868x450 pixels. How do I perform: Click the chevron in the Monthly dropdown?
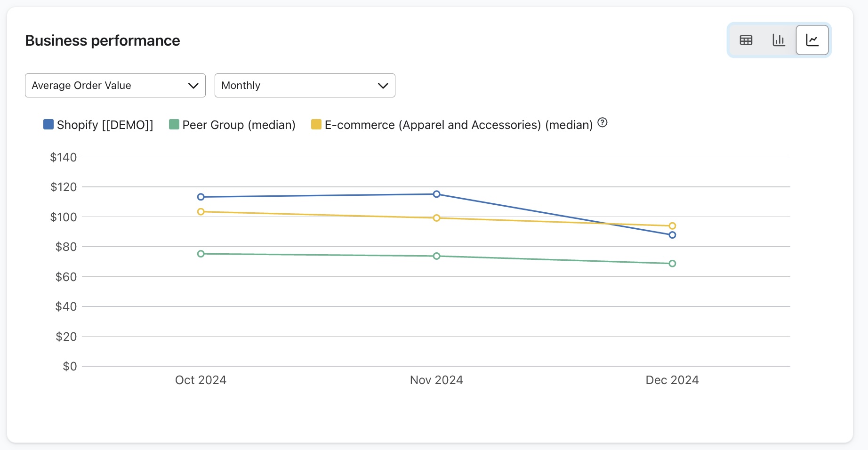(x=383, y=86)
